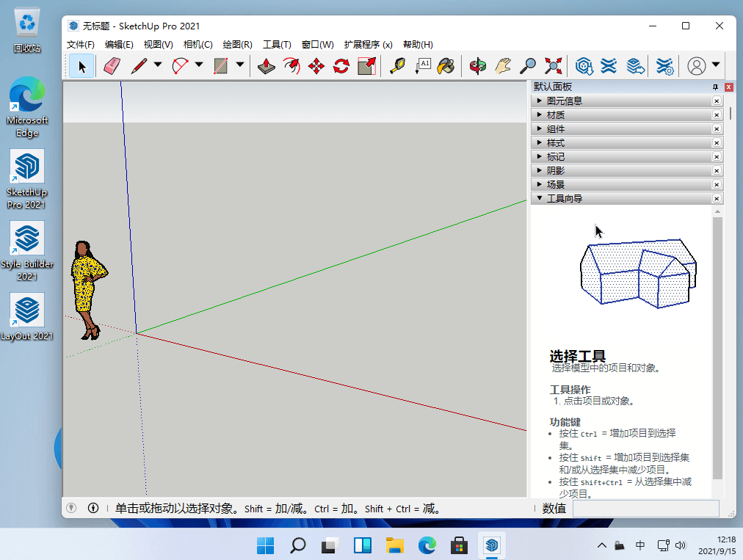This screenshot has height=560, width=743.
Task: Click the geolocation status icon
Action: coord(71,508)
